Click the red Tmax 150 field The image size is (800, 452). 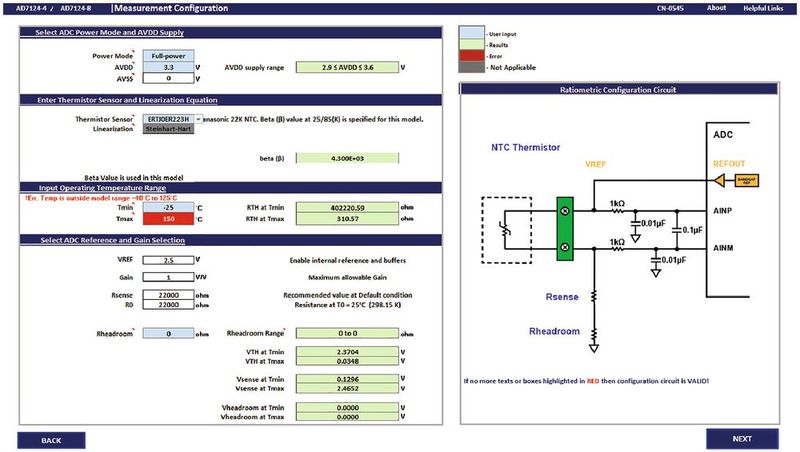coord(168,219)
